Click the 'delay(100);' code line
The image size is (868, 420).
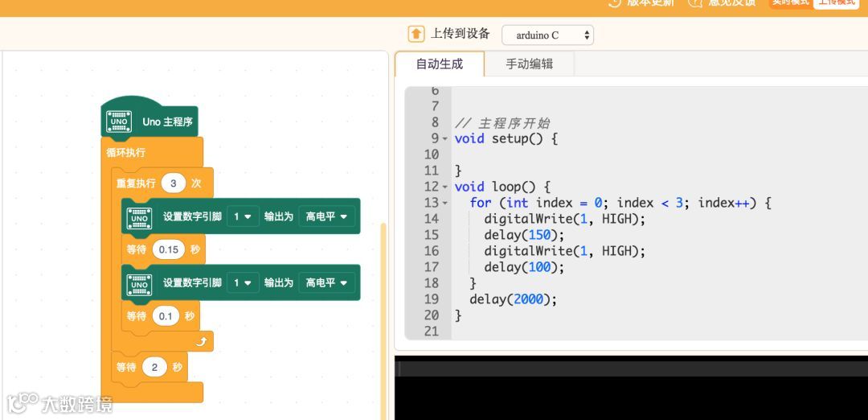(x=524, y=267)
